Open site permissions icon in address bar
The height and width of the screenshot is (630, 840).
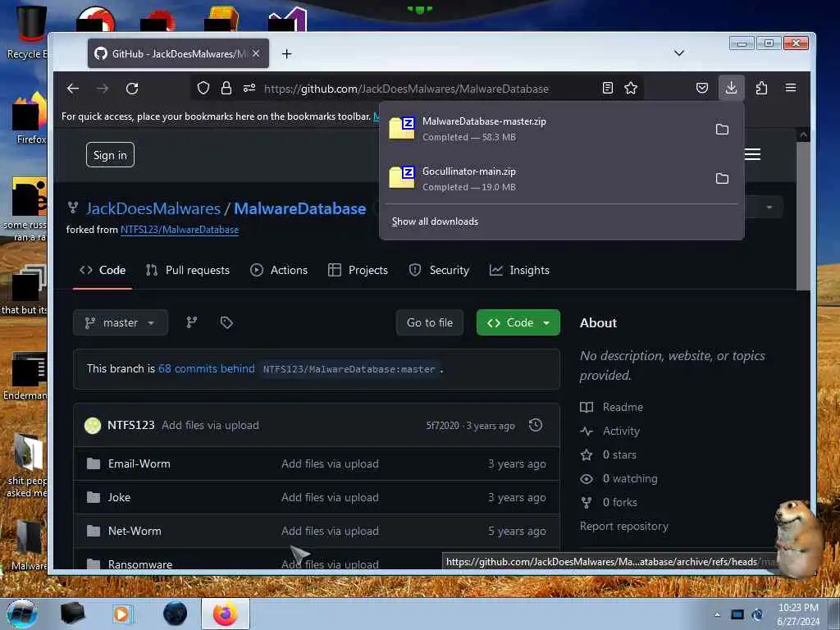click(x=249, y=88)
